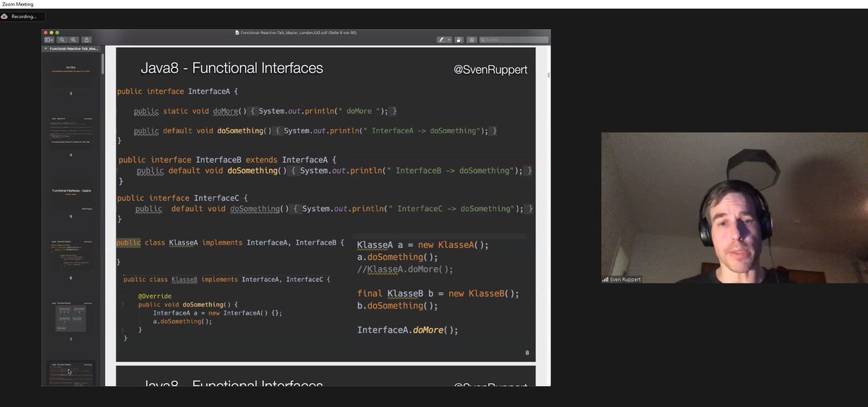Open the sidebar view menu in Preview

[48, 40]
